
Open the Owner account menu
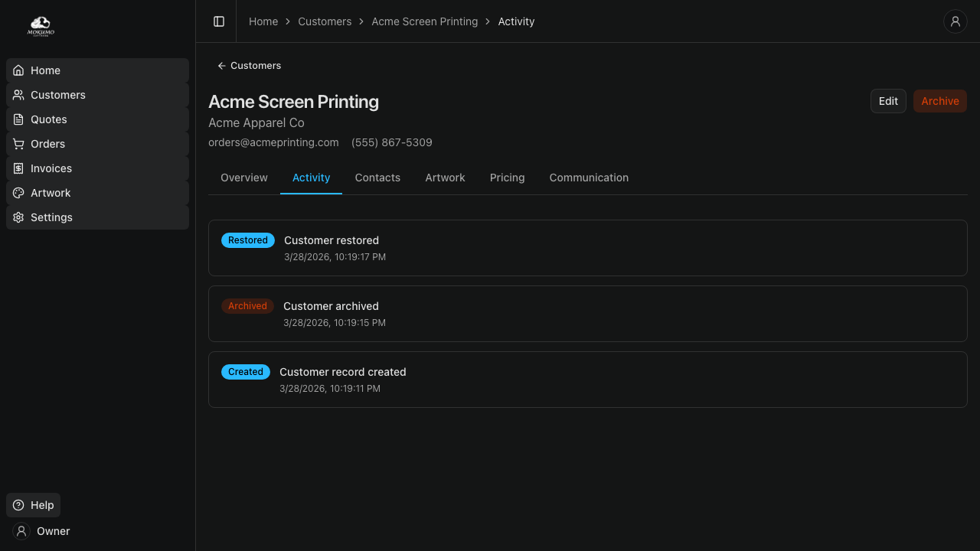tap(42, 531)
